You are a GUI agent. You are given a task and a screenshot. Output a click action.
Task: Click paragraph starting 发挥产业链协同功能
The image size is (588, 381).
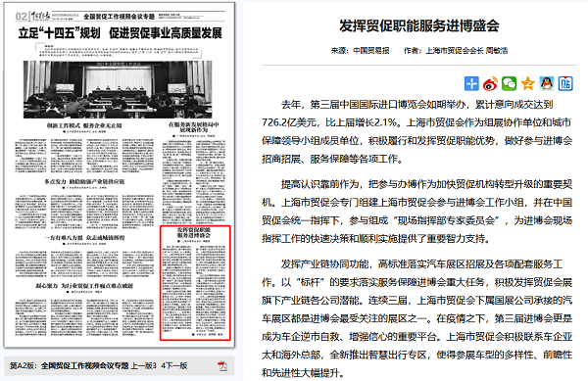coord(417,318)
